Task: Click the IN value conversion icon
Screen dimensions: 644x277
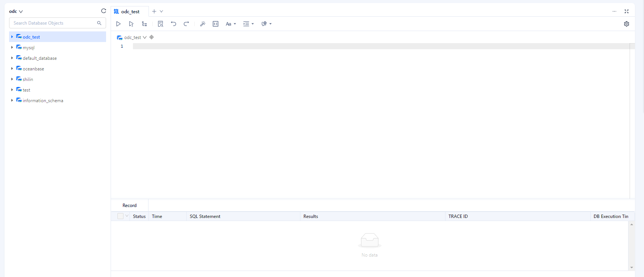Action: [x=216, y=24]
